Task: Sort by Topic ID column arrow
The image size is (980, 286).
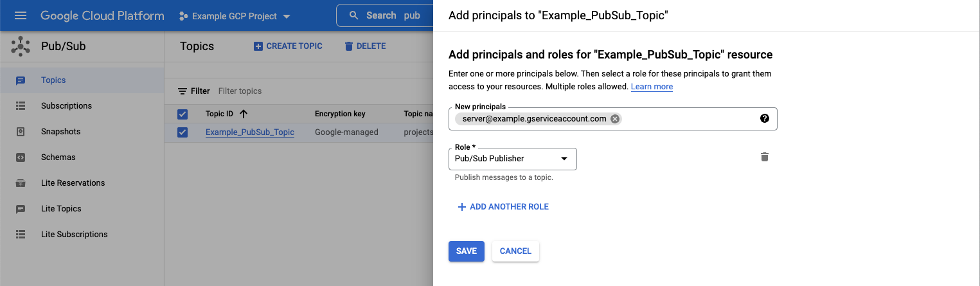Action: click(x=244, y=114)
